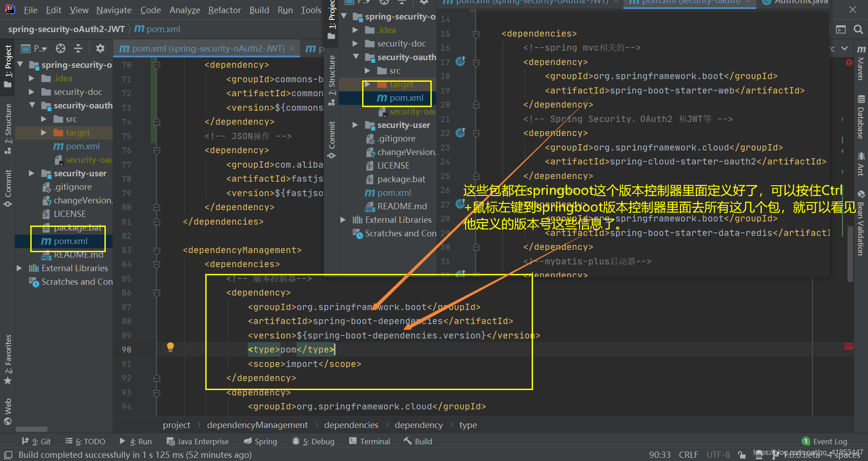Toggle the Bean Validation tool window
Screen dimensions: 868x461
click(x=861, y=222)
